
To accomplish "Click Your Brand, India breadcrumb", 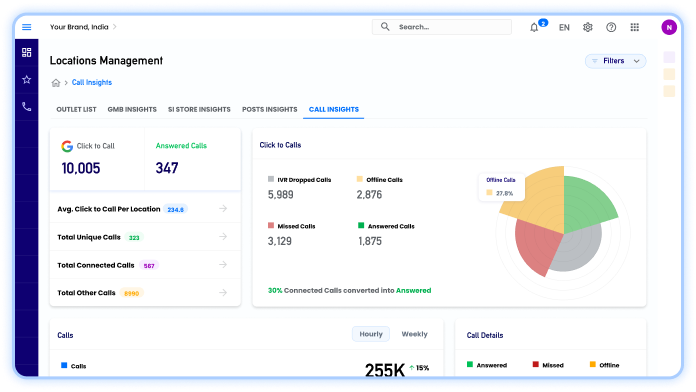I will [79, 27].
